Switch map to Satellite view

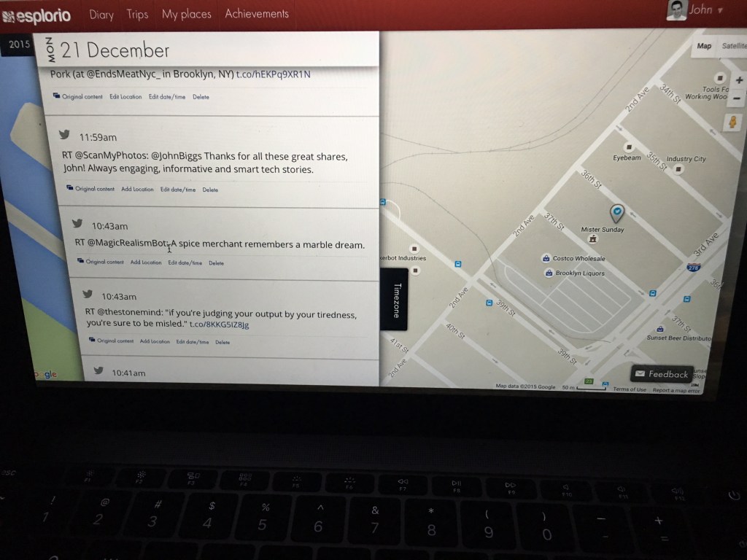[x=733, y=46]
